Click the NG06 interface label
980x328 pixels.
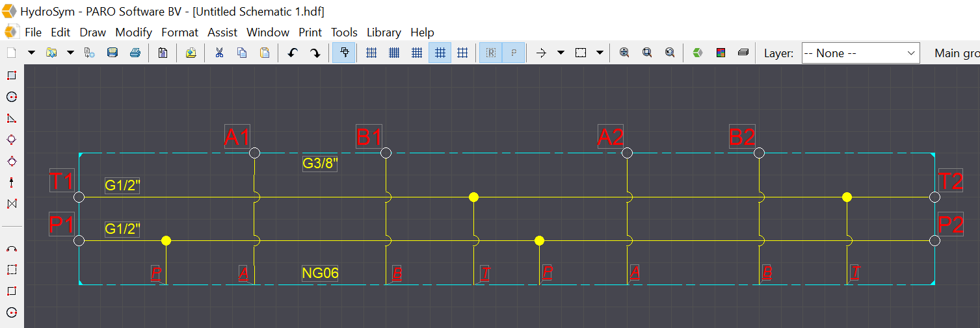[x=320, y=273]
